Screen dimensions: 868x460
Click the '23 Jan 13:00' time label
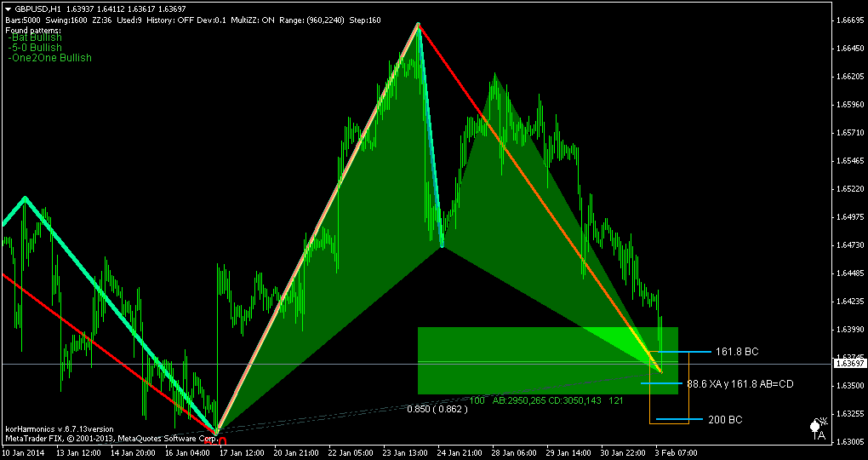tap(403, 453)
